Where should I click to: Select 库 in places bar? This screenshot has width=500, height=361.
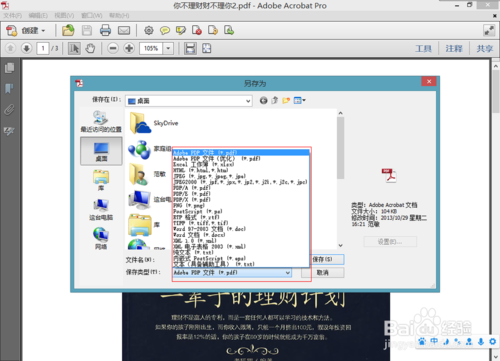click(101, 180)
